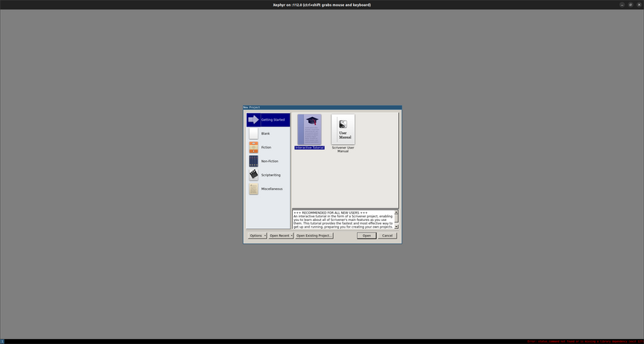Choose the Miscellaneous category icon
This screenshot has width=644, height=344.
tap(253, 189)
